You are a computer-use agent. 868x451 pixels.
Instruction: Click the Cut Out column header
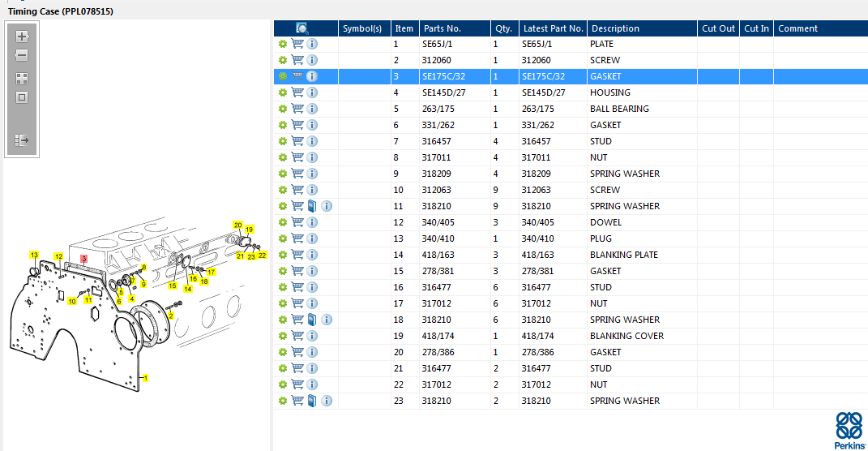719,28
